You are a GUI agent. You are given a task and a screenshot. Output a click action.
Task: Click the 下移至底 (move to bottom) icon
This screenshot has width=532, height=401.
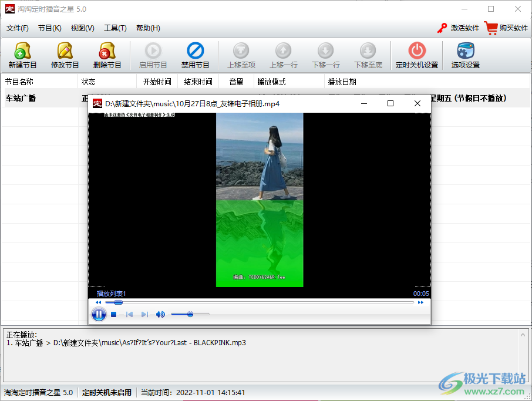point(368,55)
